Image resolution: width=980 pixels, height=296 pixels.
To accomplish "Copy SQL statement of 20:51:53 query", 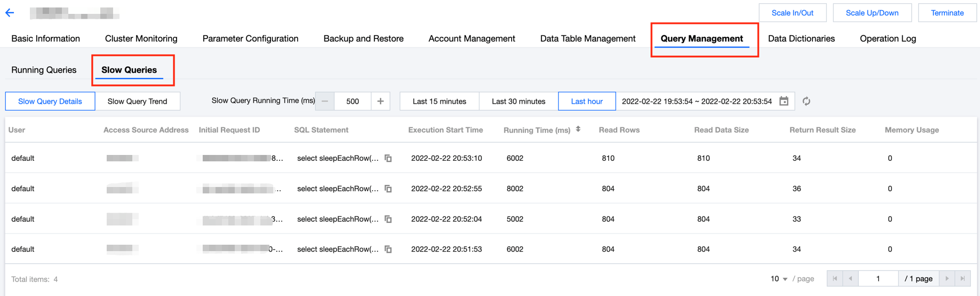I will coord(388,250).
